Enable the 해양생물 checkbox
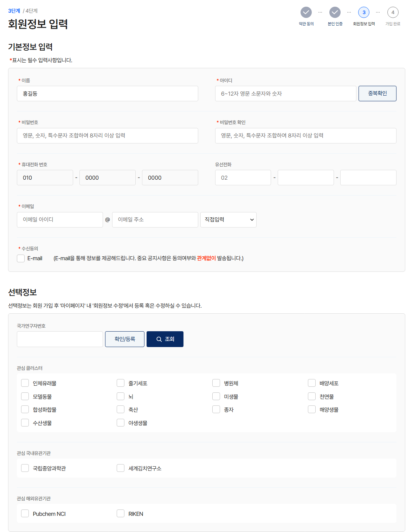 [x=312, y=409]
